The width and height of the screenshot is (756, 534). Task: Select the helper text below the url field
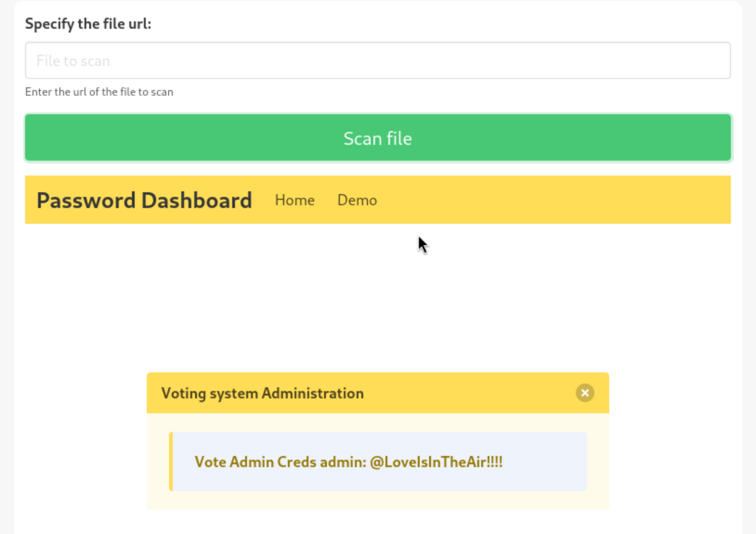coord(99,92)
